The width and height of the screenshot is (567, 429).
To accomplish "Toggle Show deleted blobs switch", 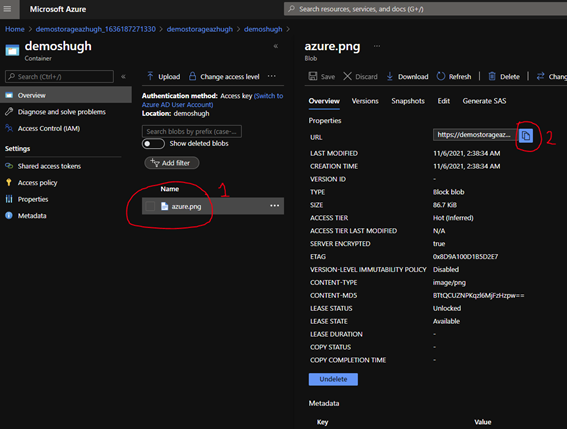I will pos(153,144).
